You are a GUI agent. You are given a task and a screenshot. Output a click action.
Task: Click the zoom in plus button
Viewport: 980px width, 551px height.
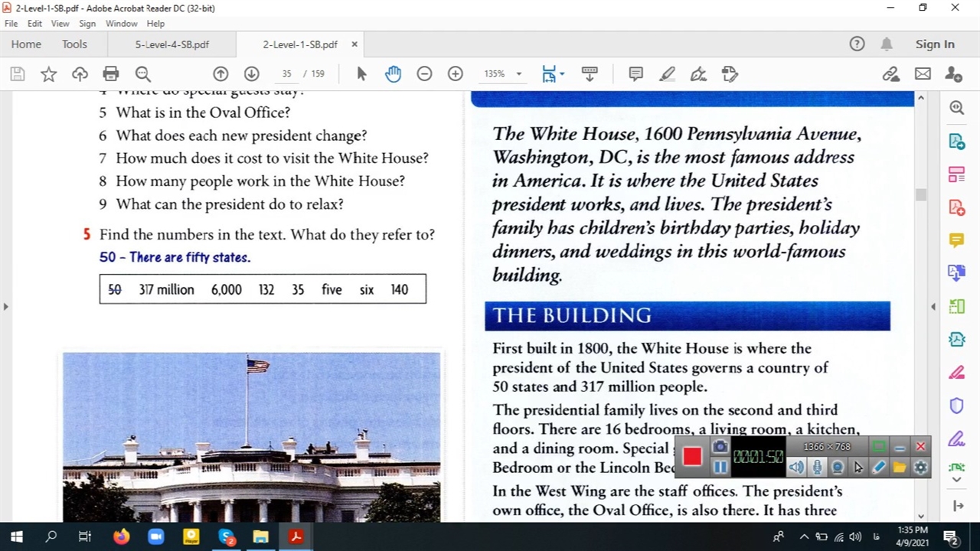pos(456,73)
